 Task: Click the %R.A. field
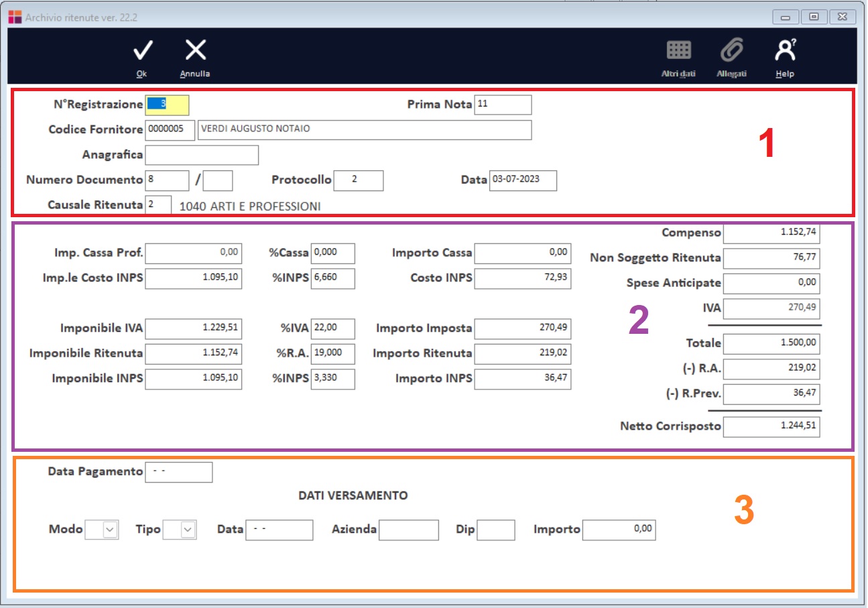(333, 353)
